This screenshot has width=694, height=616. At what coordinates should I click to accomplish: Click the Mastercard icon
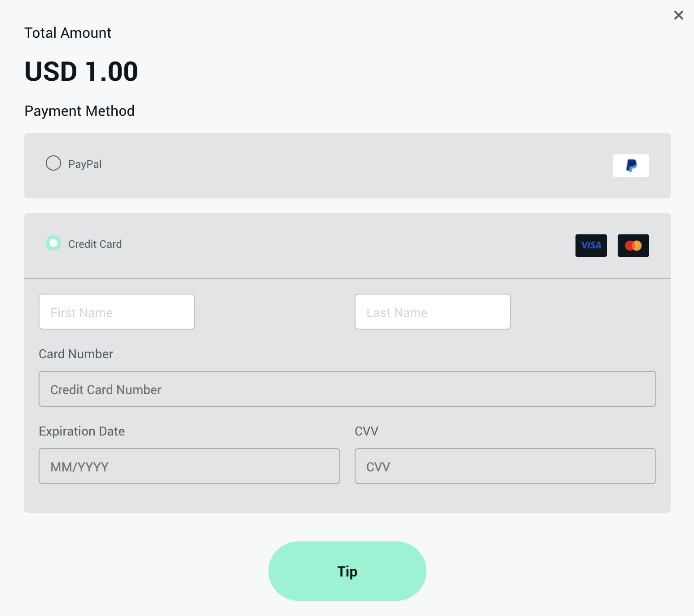[633, 246]
